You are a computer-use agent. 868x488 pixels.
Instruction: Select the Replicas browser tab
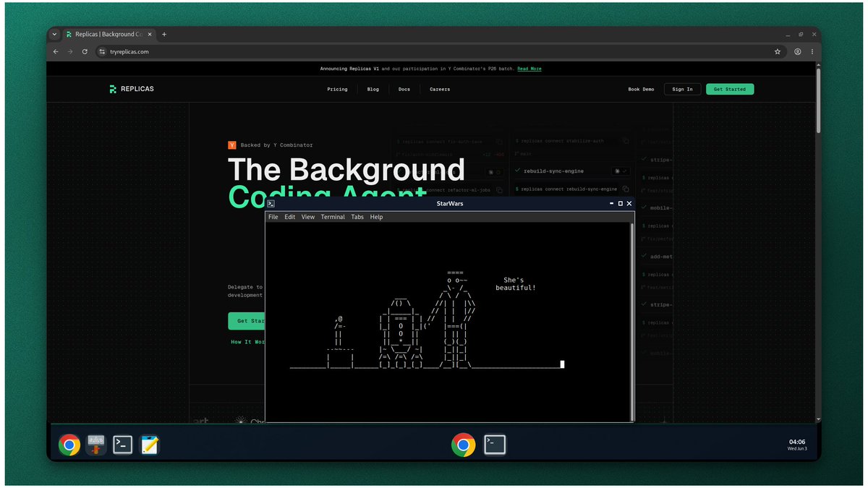[109, 34]
